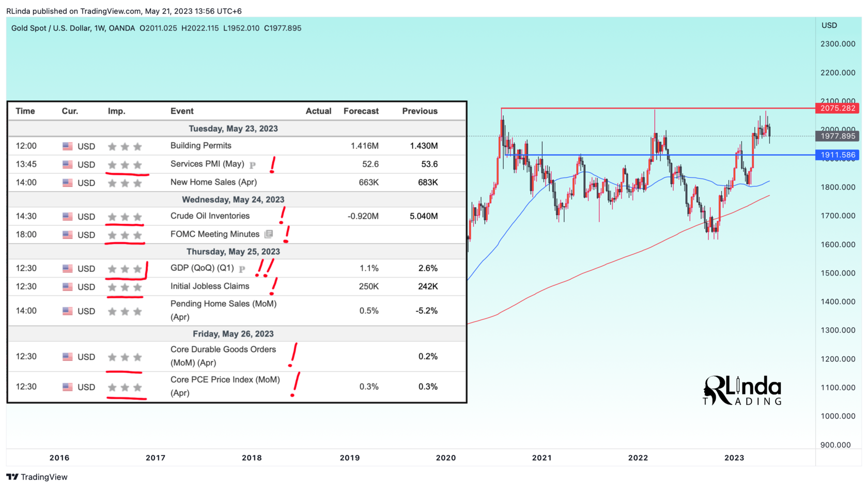
Task: Click the red 2075.282 price label
Action: 837,108
